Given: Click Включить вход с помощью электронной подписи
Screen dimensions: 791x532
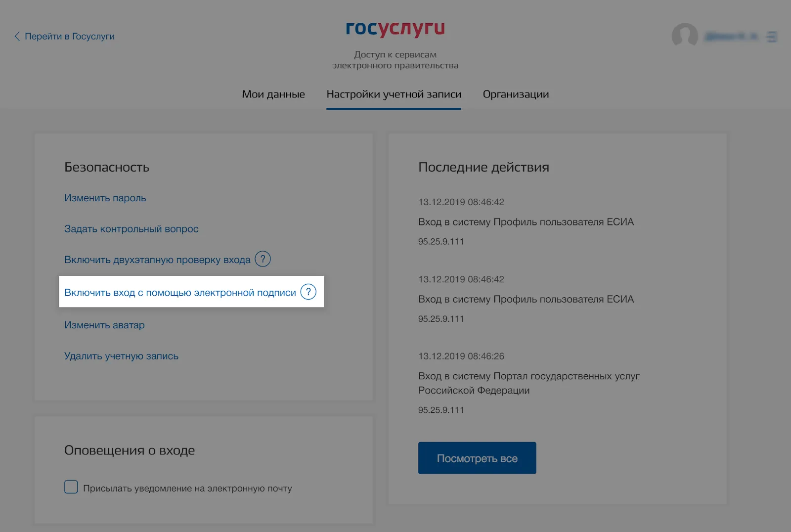Looking at the screenshot, I should [x=180, y=292].
